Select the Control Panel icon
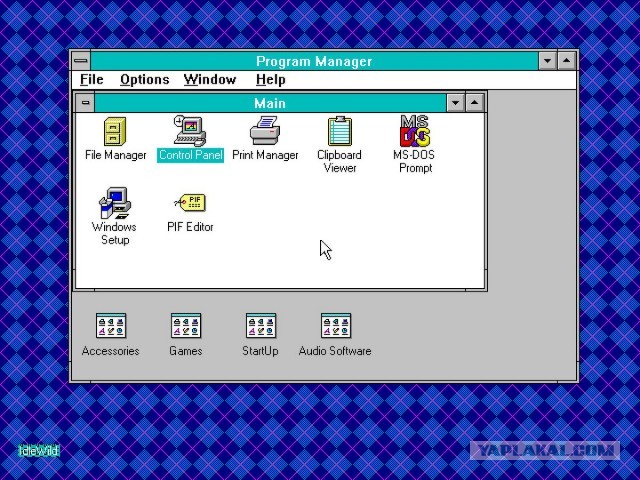The width and height of the screenshot is (640, 480). click(190, 131)
